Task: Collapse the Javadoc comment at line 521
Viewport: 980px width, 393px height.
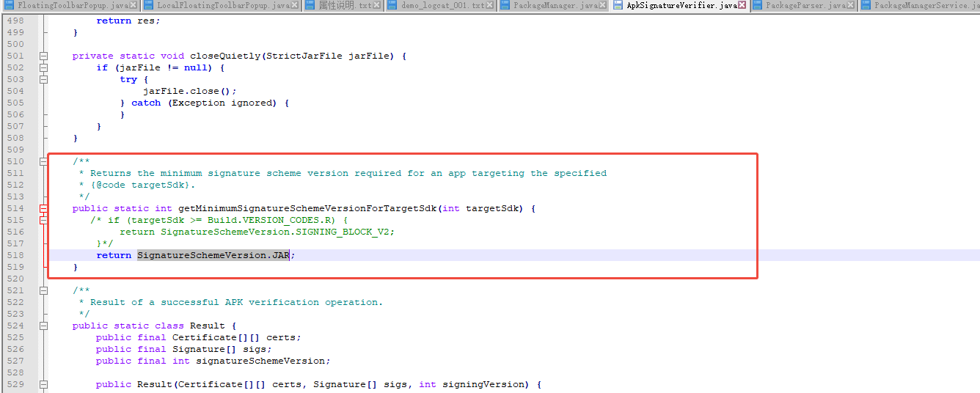Action: click(43, 290)
